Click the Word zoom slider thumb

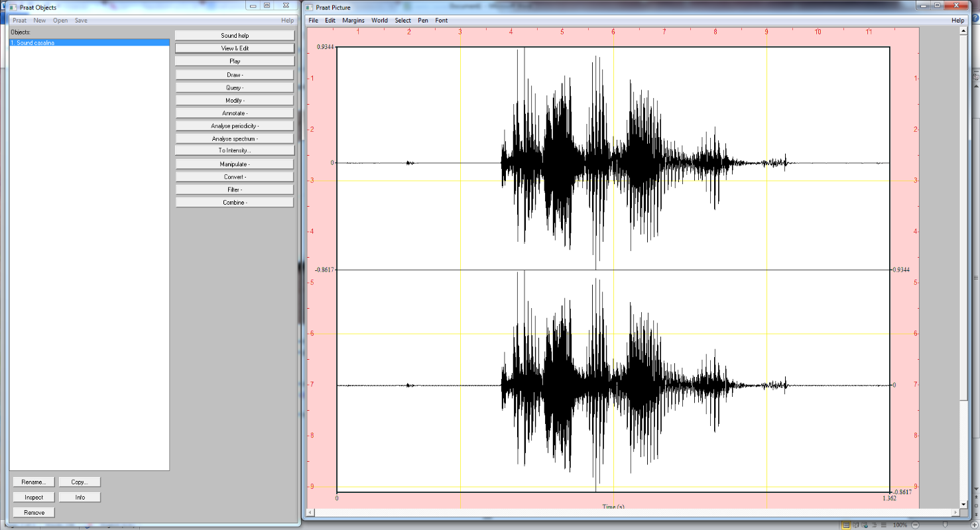coord(945,524)
